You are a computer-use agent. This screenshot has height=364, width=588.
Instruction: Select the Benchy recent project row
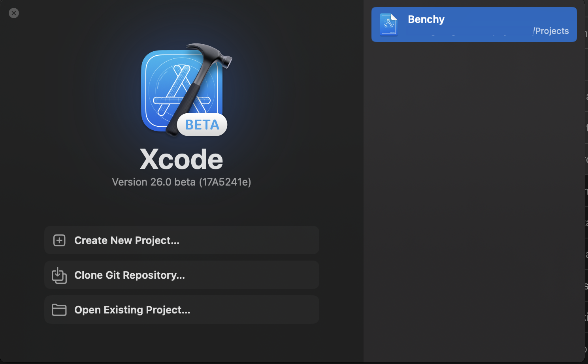click(474, 24)
